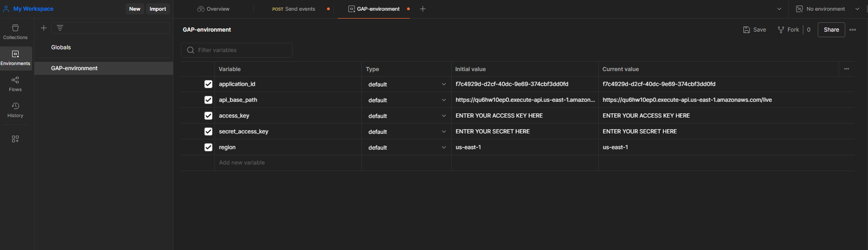The height and width of the screenshot is (250, 868).
Task: Click initial value ENTER YOUR SECRET HERE
Action: click(x=493, y=132)
